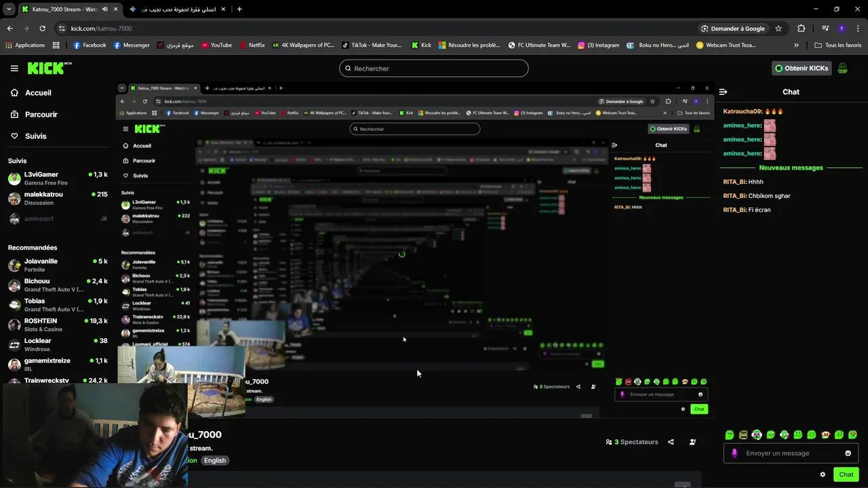Open the browser media controls icon
This screenshot has height=488, width=868.
coord(825,28)
